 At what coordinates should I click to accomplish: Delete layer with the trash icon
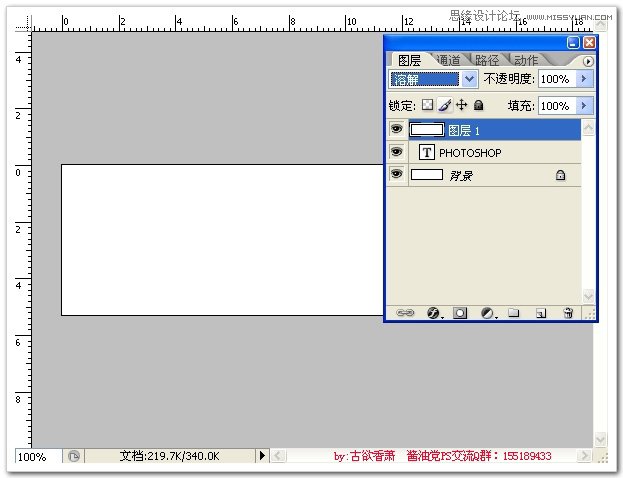click(568, 313)
